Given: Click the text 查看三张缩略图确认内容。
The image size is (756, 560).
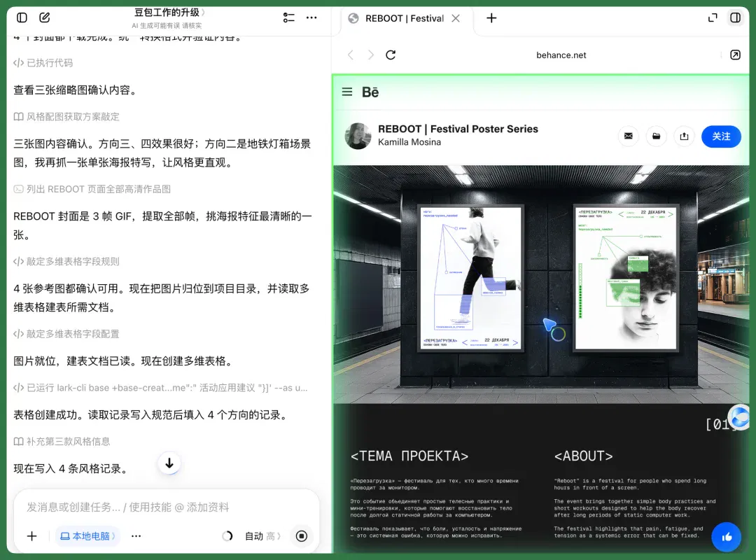Looking at the screenshot, I should click(75, 90).
